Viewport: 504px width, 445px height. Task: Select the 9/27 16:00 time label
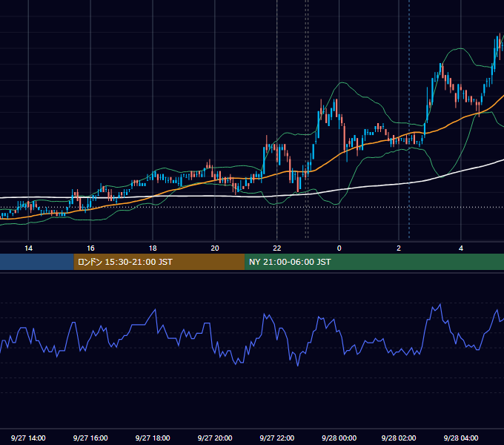pyautogui.click(x=90, y=438)
